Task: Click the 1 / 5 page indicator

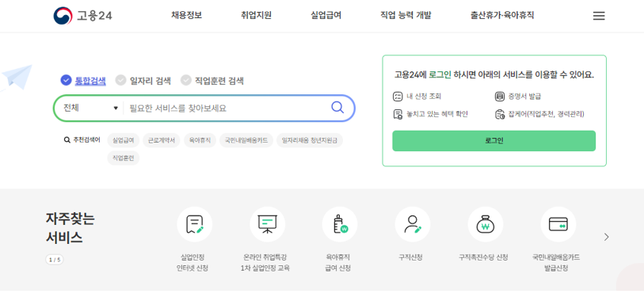Action: coord(54,260)
